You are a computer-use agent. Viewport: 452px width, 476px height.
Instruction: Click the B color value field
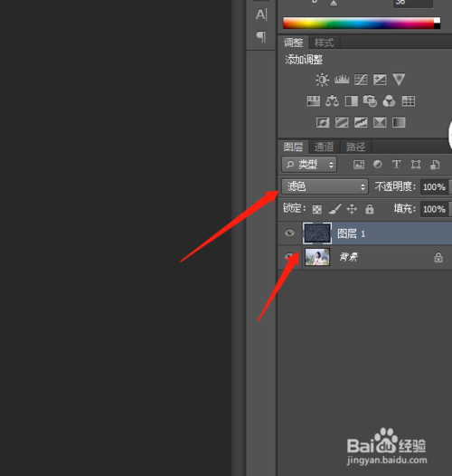(413, 3)
